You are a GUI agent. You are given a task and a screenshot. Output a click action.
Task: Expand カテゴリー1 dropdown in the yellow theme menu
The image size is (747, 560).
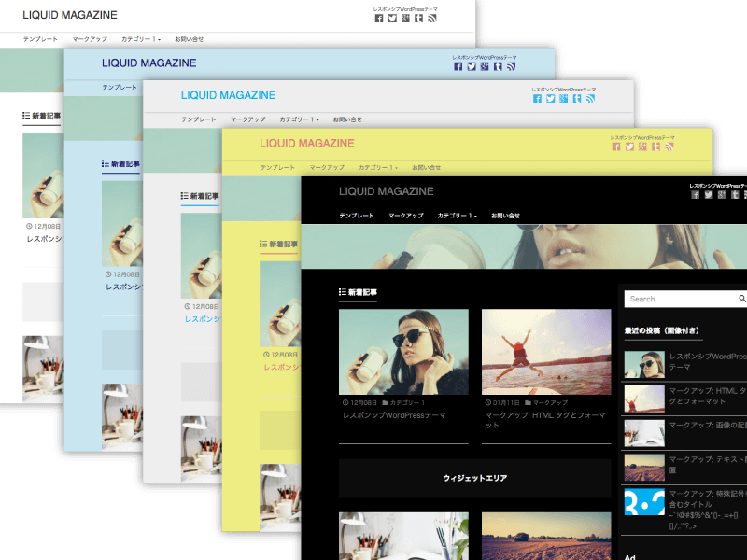click(378, 168)
